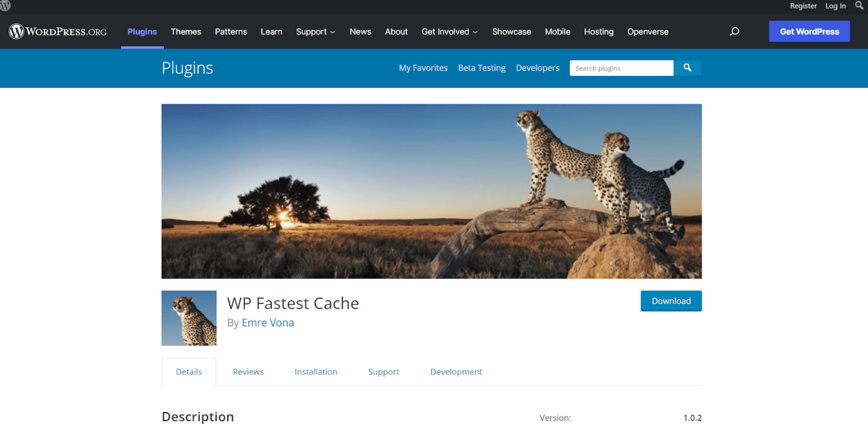Switch to the Installation tab
This screenshot has height=424, width=868.
coord(316,371)
